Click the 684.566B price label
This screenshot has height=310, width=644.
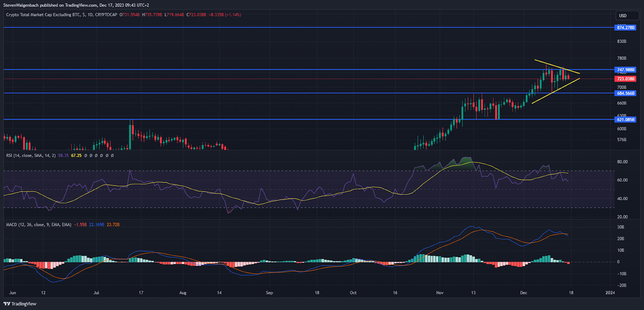coord(626,93)
